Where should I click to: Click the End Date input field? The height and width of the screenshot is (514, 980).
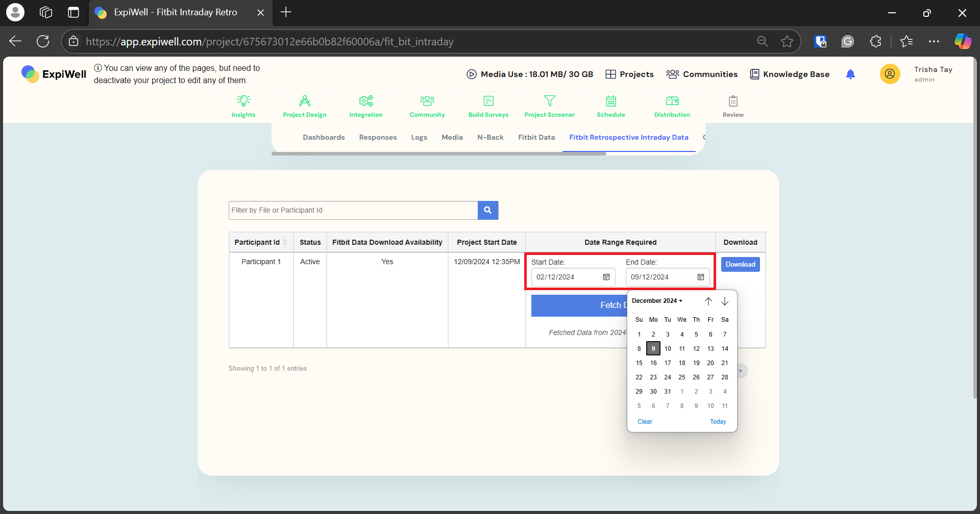pyautogui.click(x=668, y=277)
